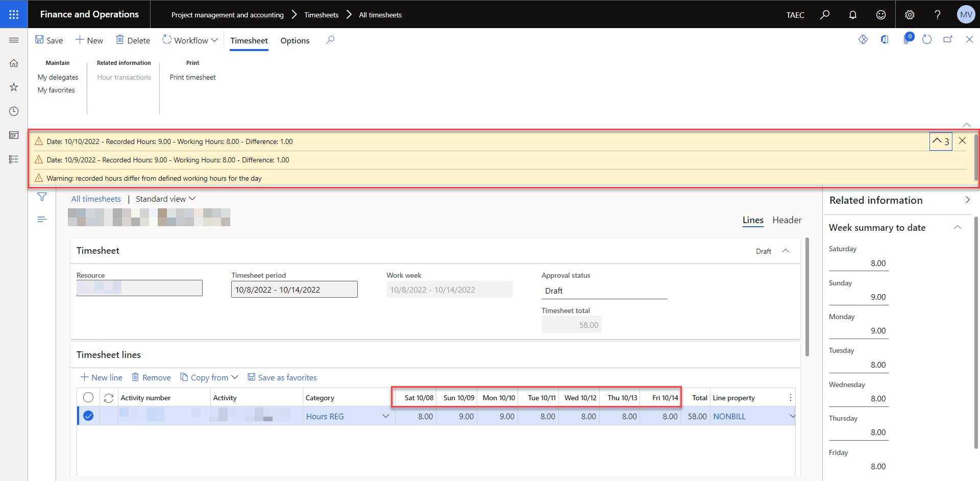The height and width of the screenshot is (481, 980).
Task: Open the app launcher waffle menu
Action: (14, 14)
